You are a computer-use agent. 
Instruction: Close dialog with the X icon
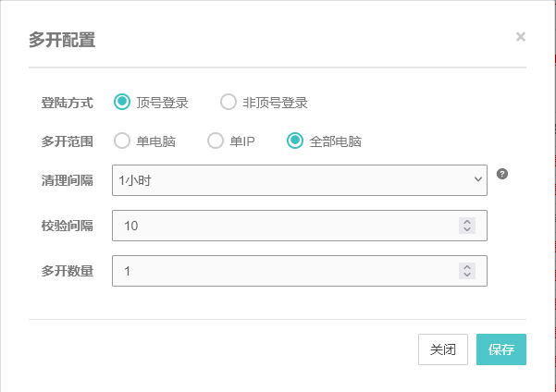coord(520,37)
